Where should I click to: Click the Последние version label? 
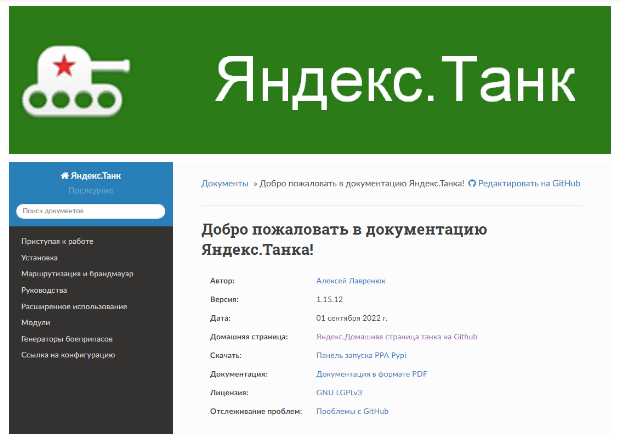(x=91, y=191)
